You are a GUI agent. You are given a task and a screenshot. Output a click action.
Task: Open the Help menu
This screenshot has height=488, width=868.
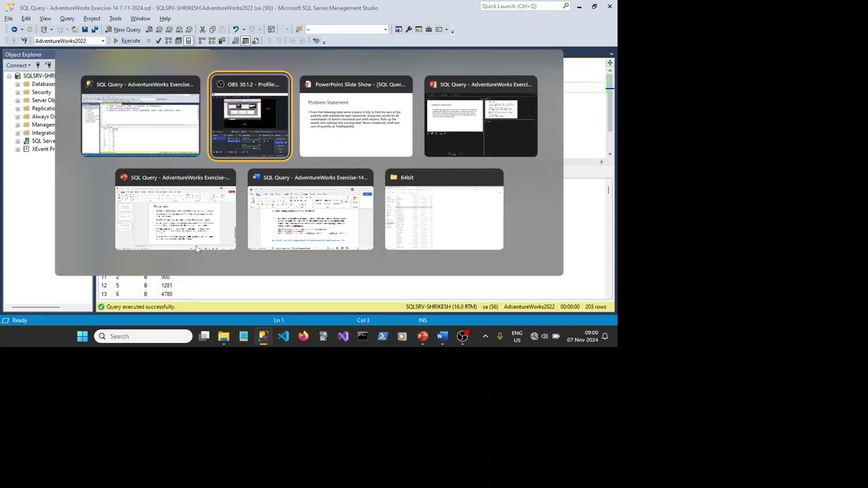coord(165,18)
